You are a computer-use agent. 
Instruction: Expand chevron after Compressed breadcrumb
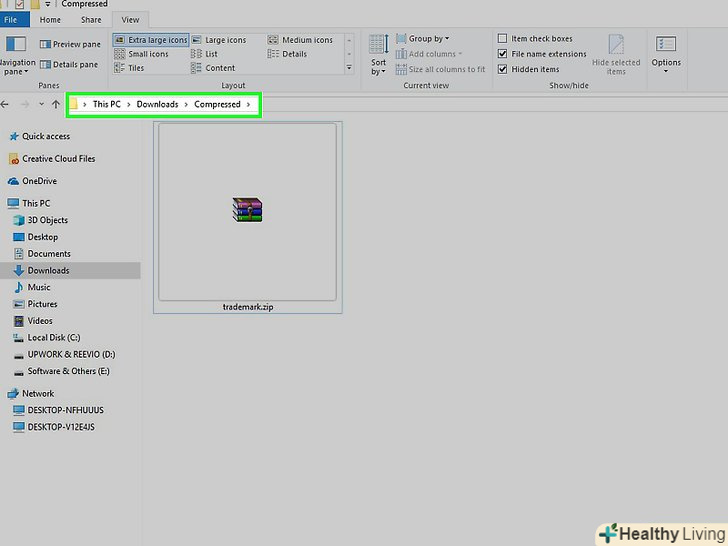248,104
